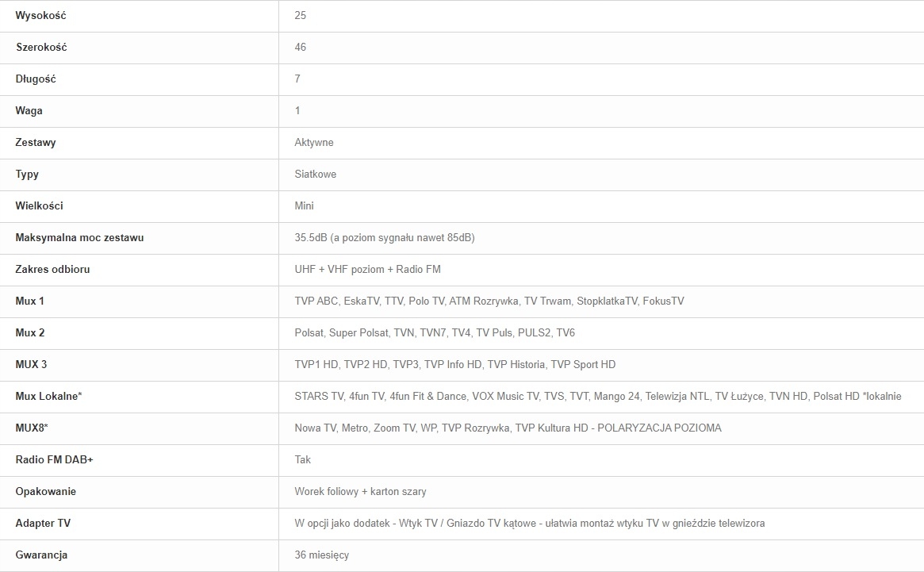Select the Szerokość value 46

[x=300, y=47]
